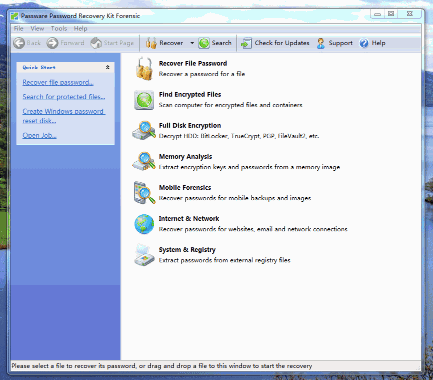Screen dimensions: 433x380
Task: Click the Support person icon
Action: 321,43
